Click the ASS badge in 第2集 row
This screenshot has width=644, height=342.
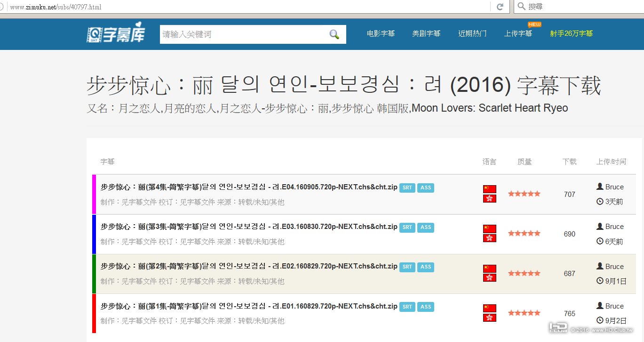pos(426,267)
